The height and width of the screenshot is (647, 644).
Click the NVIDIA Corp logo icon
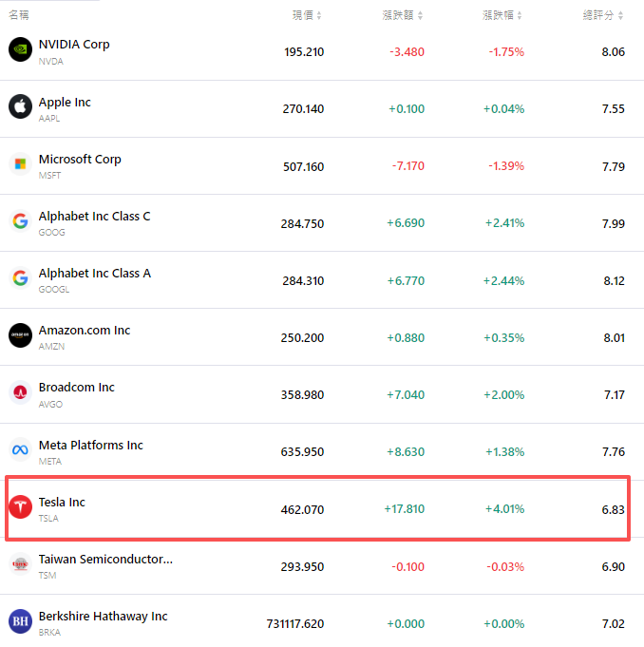tap(20, 49)
